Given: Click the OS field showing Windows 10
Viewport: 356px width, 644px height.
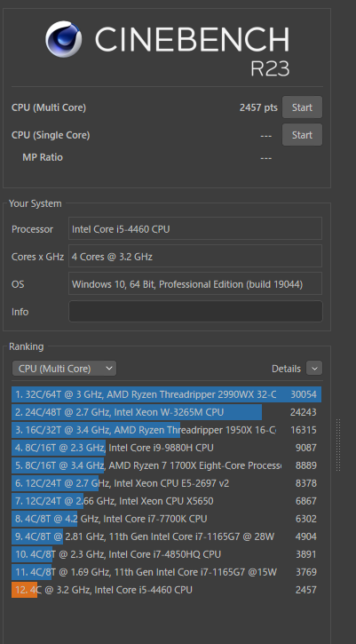Looking at the screenshot, I should (x=195, y=283).
